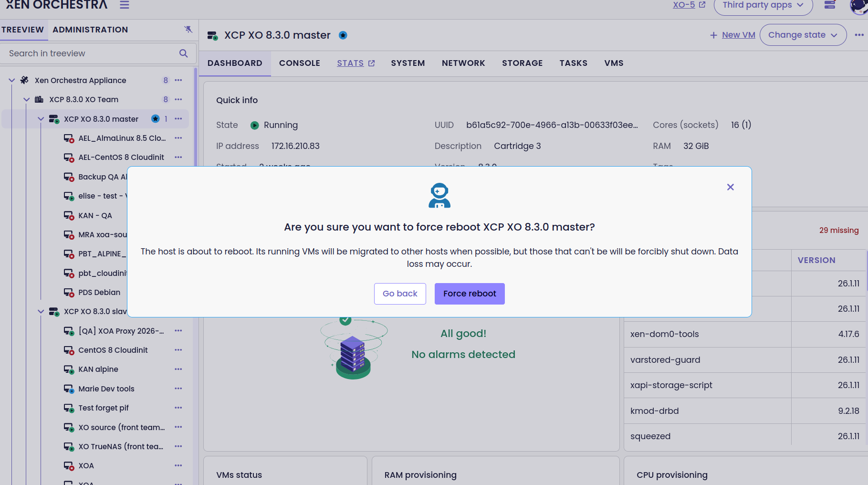Open the hamburger menu beside Xen Orchestra logo
This screenshot has width=868, height=485.
click(125, 5)
